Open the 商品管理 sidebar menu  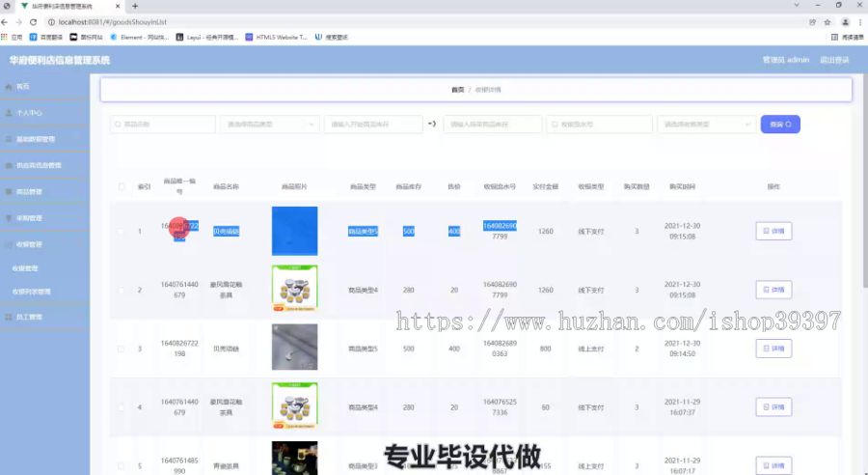[x=44, y=192]
